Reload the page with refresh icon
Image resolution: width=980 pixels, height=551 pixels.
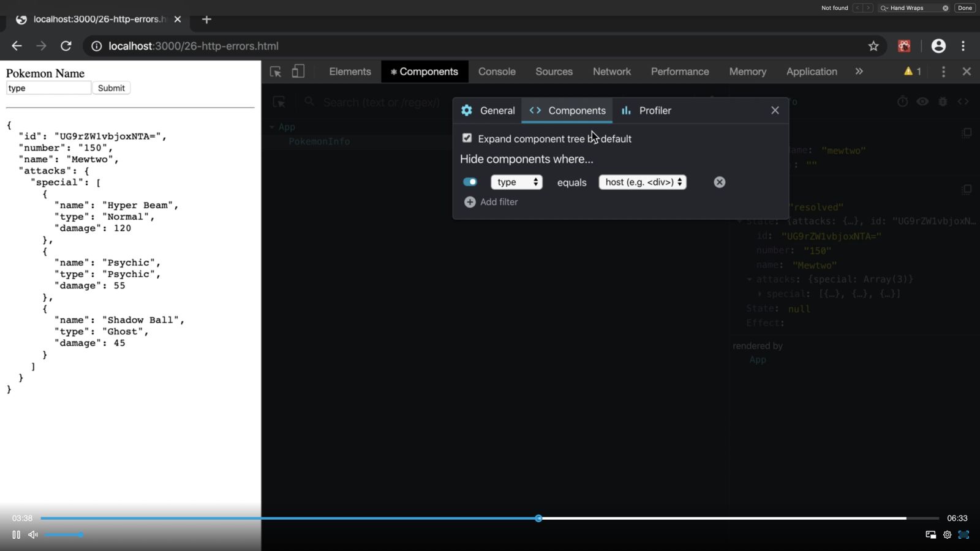(x=66, y=46)
